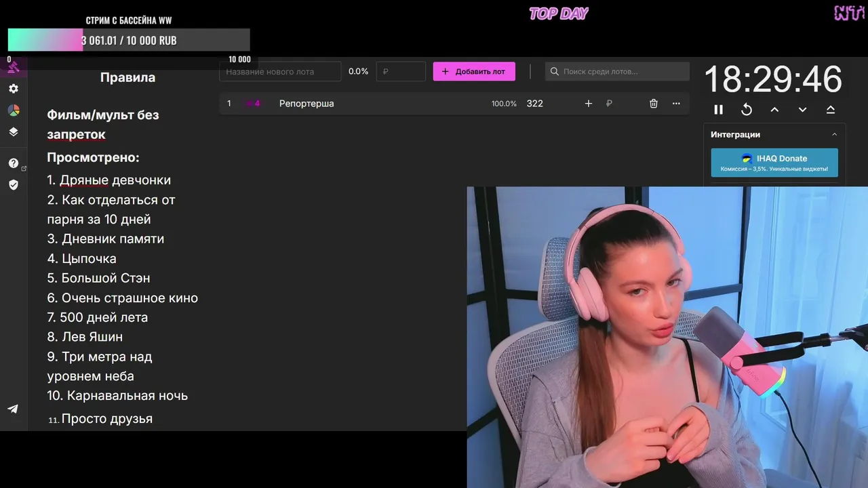Select the Репортерша lot name
This screenshot has width=868, height=488.
click(x=307, y=104)
